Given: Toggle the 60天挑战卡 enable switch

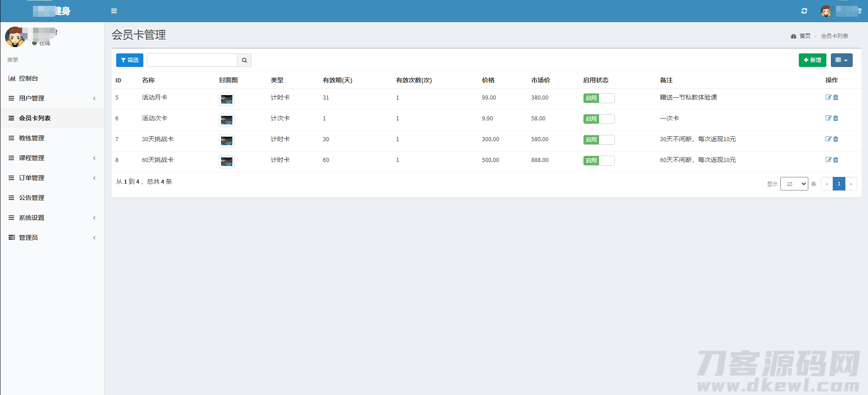Looking at the screenshot, I should [599, 161].
